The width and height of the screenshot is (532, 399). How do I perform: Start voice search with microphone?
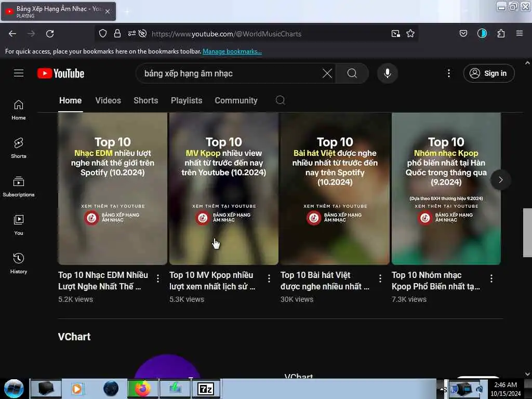[388, 73]
